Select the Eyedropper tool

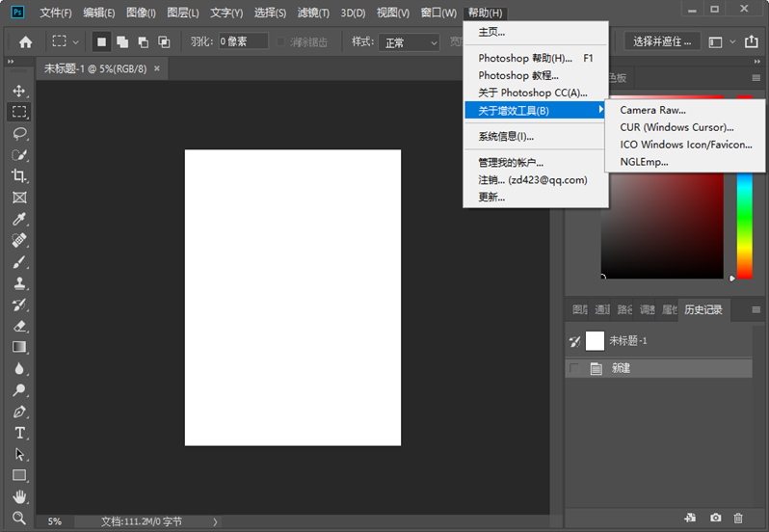19,219
